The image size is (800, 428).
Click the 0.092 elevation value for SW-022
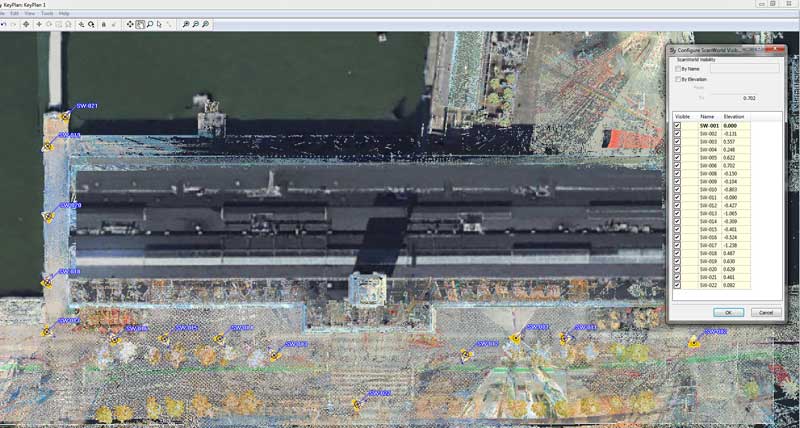tap(730, 285)
